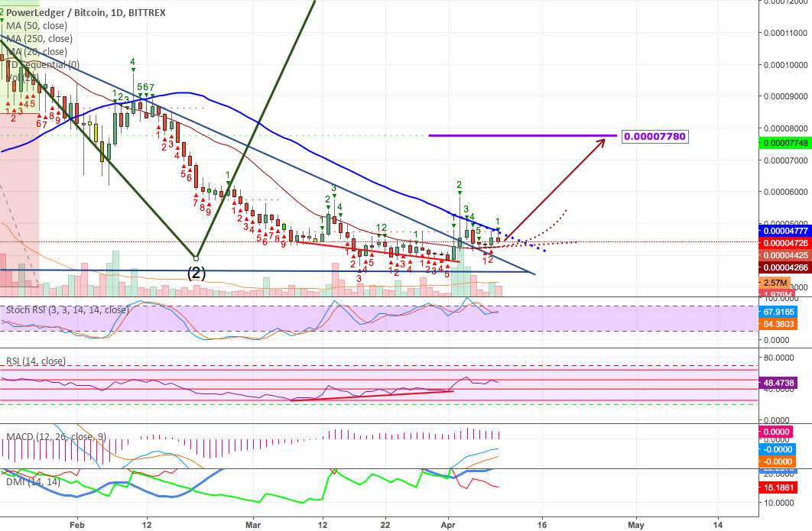Click the 80.0000 RSI scale value
812x531 pixels.
[x=779, y=358]
